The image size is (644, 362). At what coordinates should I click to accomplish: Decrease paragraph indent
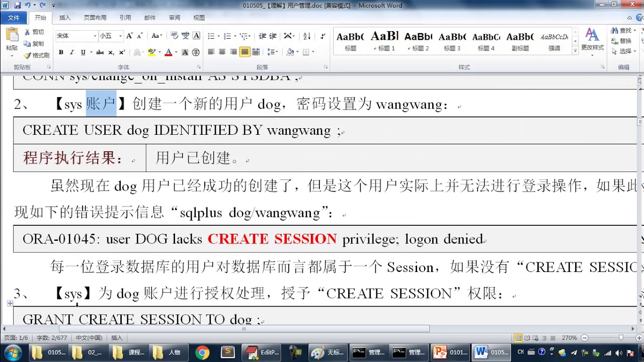(262, 36)
